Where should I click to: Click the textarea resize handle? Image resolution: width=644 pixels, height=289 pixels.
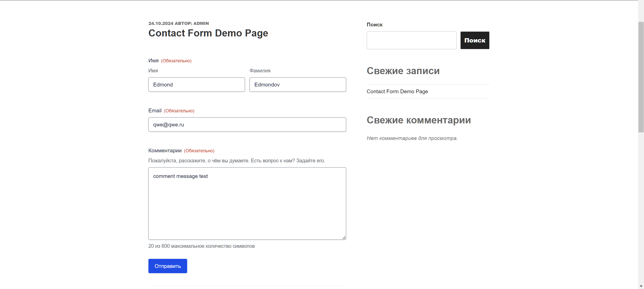coord(344,237)
